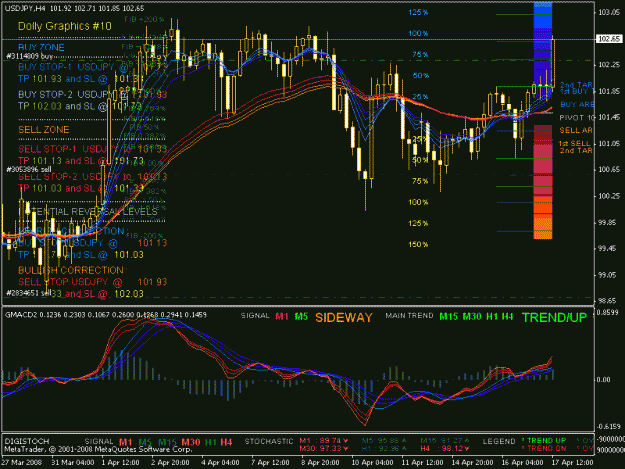Select the 101.45 price axis value
Image resolution: width=625 pixels, height=469 pixels.
point(609,117)
